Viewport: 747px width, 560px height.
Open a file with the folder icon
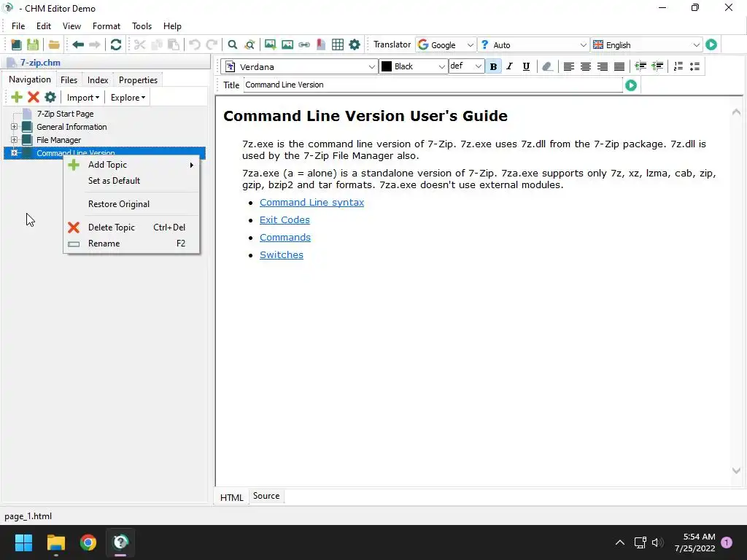pyautogui.click(x=54, y=44)
